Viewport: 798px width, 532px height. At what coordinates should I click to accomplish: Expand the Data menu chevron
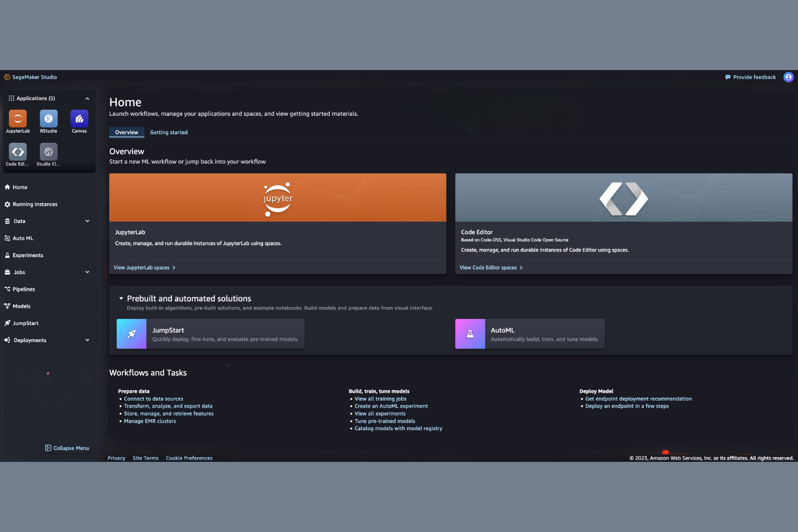click(x=87, y=221)
